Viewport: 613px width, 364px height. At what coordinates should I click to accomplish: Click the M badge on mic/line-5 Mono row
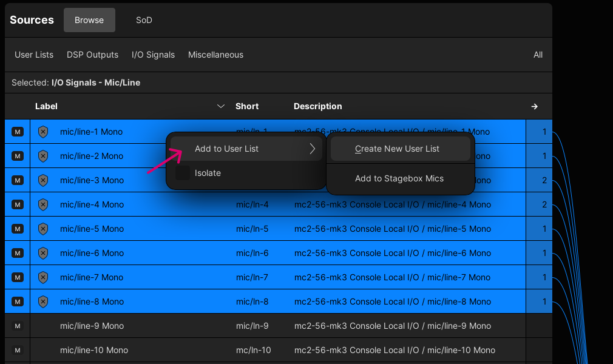pyautogui.click(x=18, y=229)
